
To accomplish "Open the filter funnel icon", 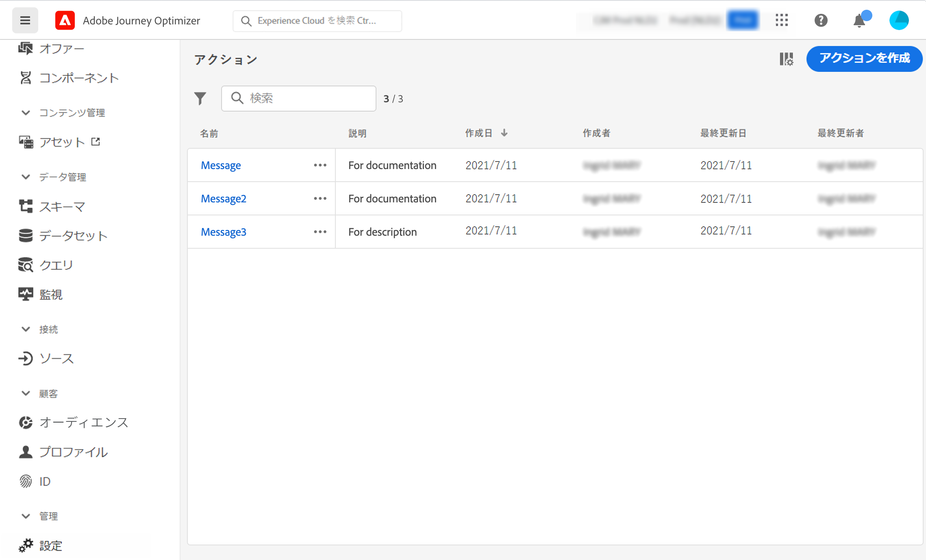I will point(200,98).
